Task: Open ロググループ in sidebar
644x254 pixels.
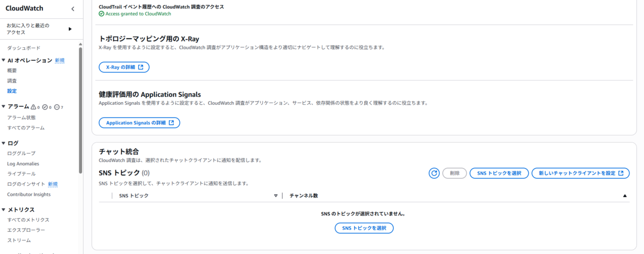Action: (x=21, y=154)
